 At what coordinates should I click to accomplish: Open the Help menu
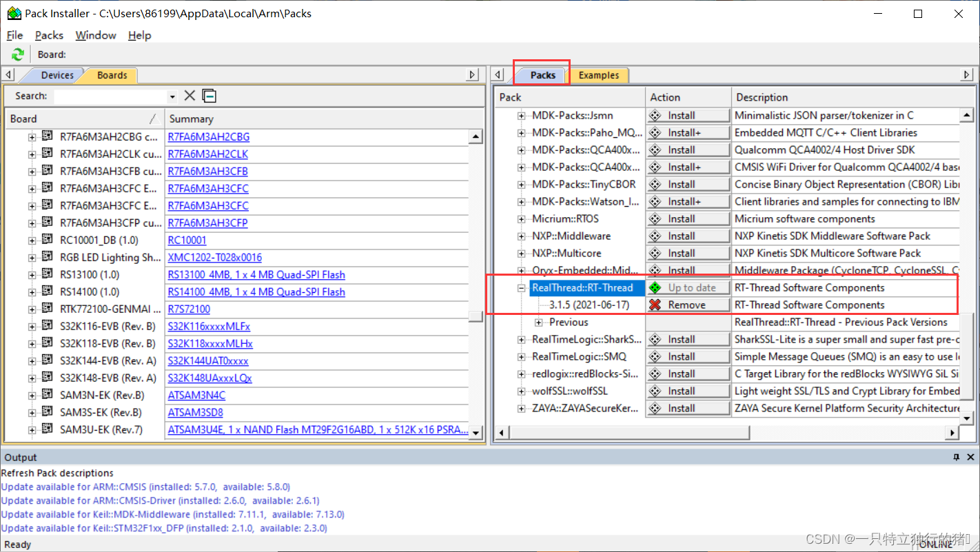pyautogui.click(x=139, y=35)
